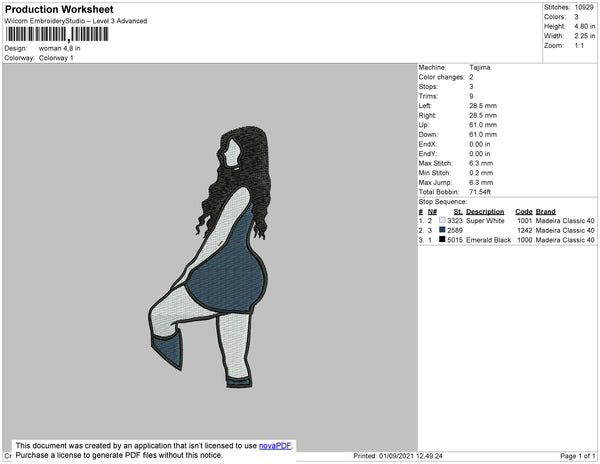Click the embroidered woman design preview

coord(209,257)
